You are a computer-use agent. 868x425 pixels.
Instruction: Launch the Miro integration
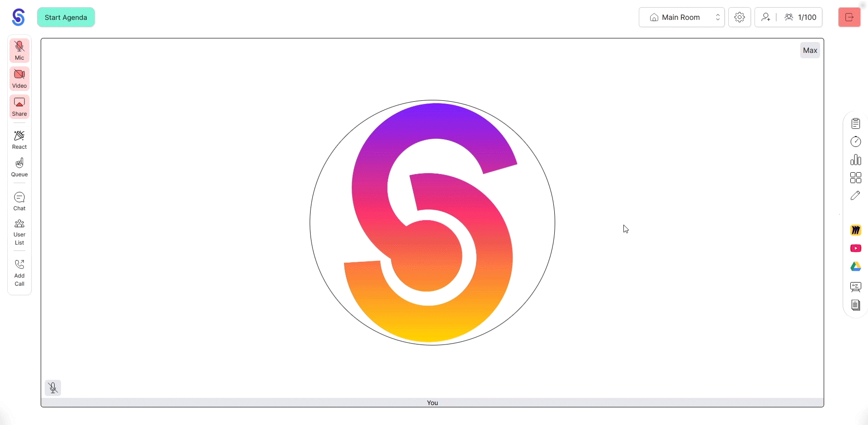coord(856,230)
